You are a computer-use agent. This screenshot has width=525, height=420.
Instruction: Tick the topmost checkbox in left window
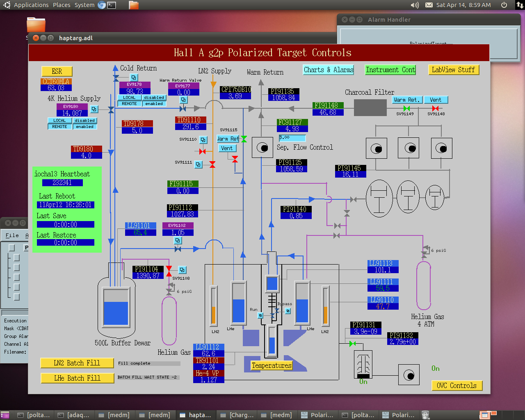click(x=11, y=247)
